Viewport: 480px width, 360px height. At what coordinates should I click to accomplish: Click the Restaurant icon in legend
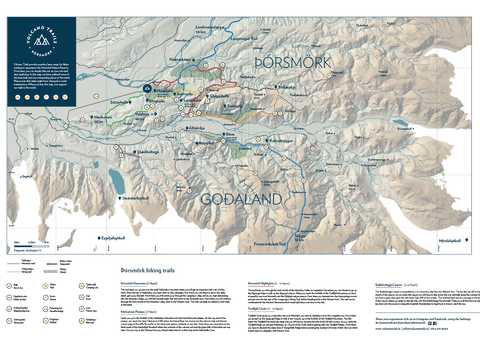pyautogui.click(x=9, y=321)
